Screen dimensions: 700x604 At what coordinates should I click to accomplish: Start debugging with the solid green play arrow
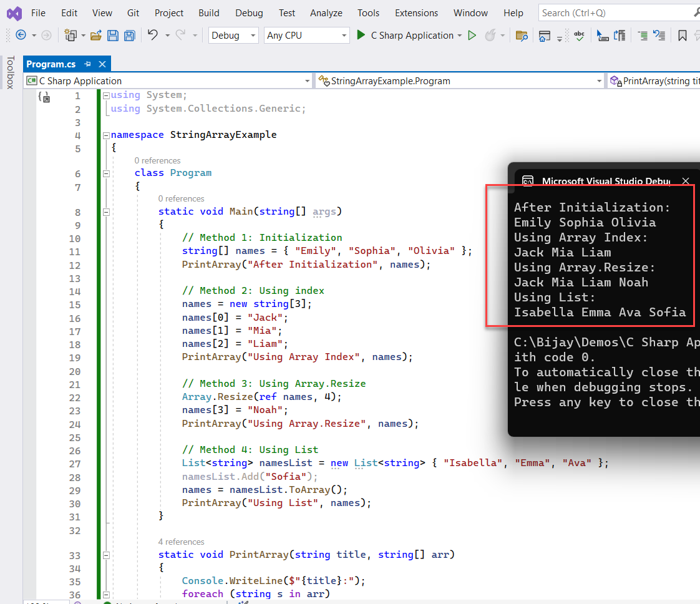tap(361, 35)
